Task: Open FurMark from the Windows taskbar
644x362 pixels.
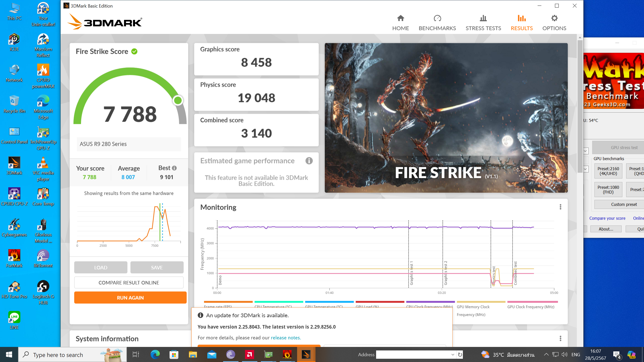Action: click(x=287, y=354)
